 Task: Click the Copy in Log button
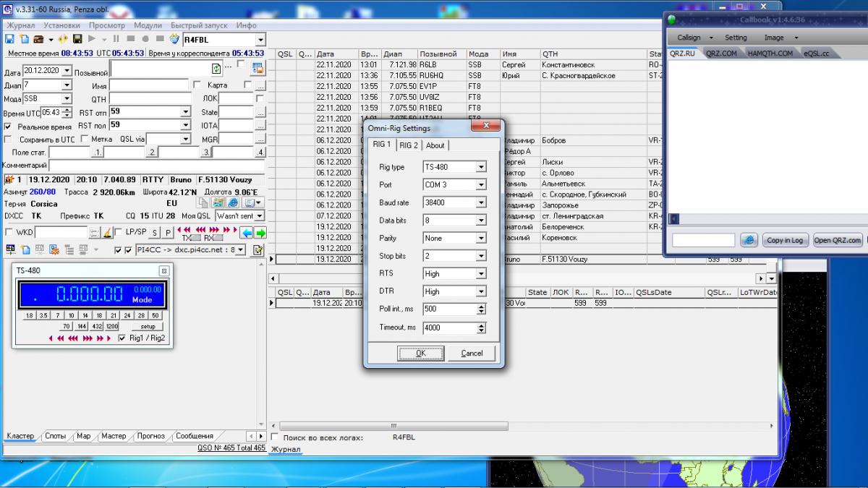(x=785, y=240)
